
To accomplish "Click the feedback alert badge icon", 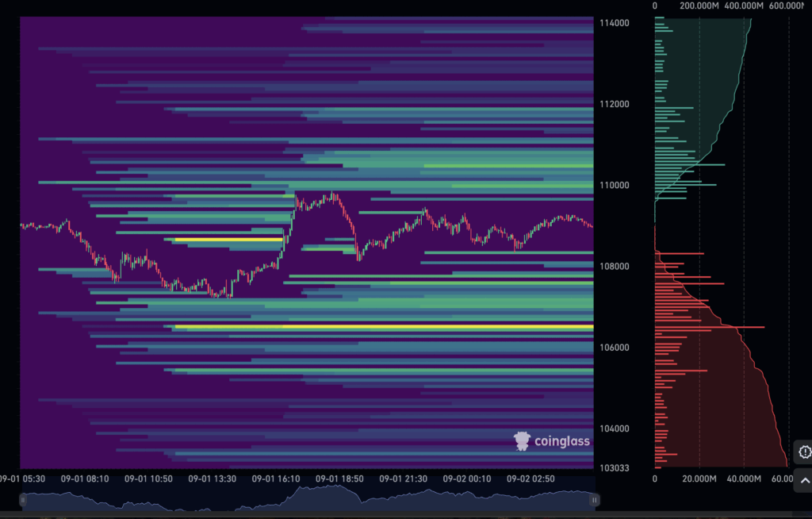I will pos(804,452).
